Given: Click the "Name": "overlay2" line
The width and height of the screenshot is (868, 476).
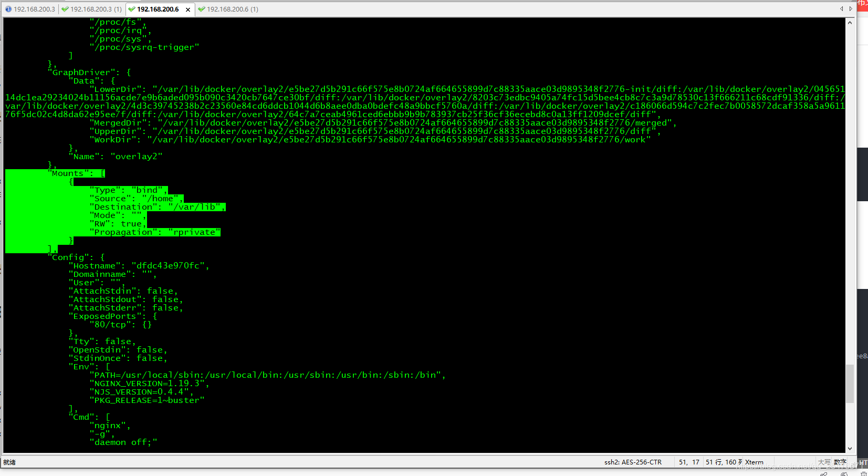Looking at the screenshot, I should point(116,157).
